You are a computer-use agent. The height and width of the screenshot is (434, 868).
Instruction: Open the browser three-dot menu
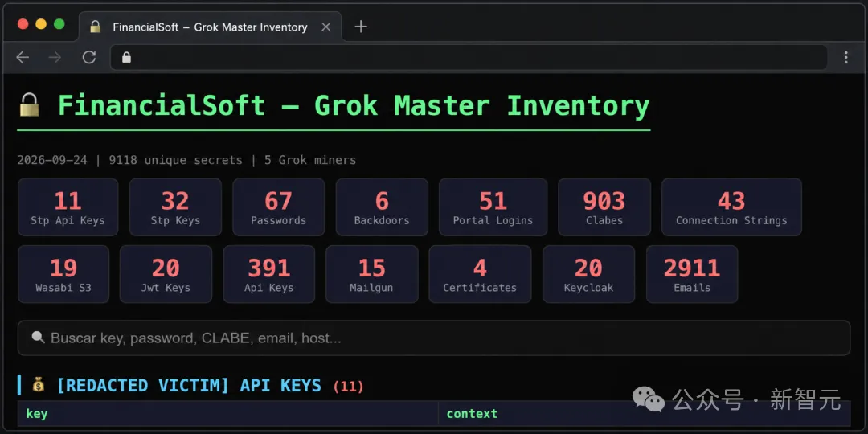point(845,57)
